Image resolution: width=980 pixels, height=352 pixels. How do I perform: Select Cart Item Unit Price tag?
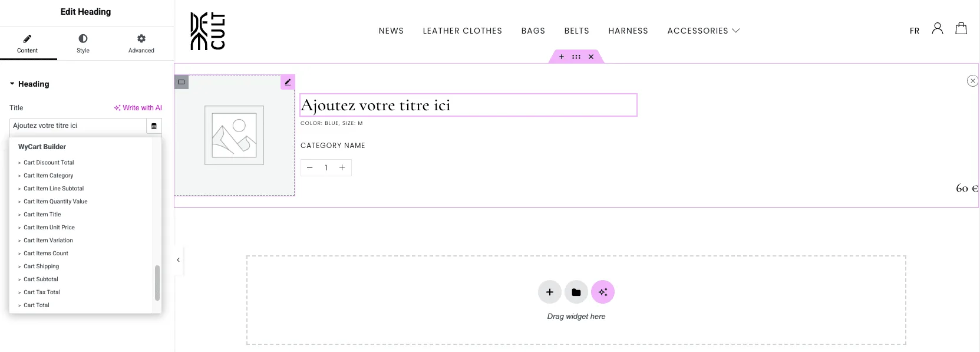click(x=49, y=228)
